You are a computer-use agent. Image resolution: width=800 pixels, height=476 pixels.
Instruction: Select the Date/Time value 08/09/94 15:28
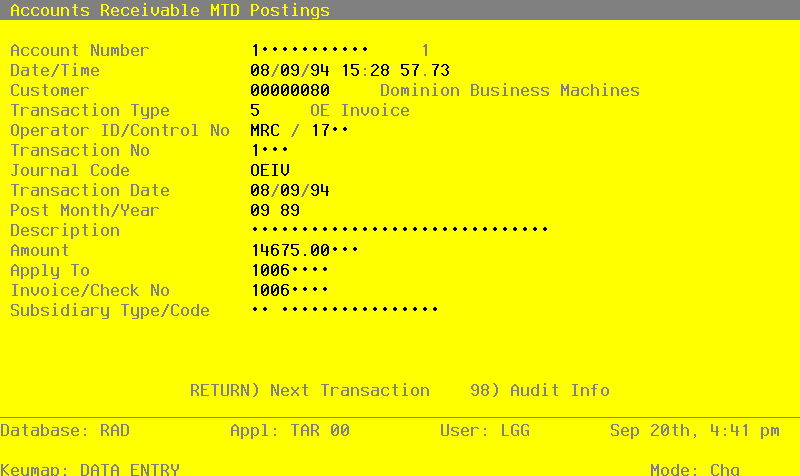(320, 70)
